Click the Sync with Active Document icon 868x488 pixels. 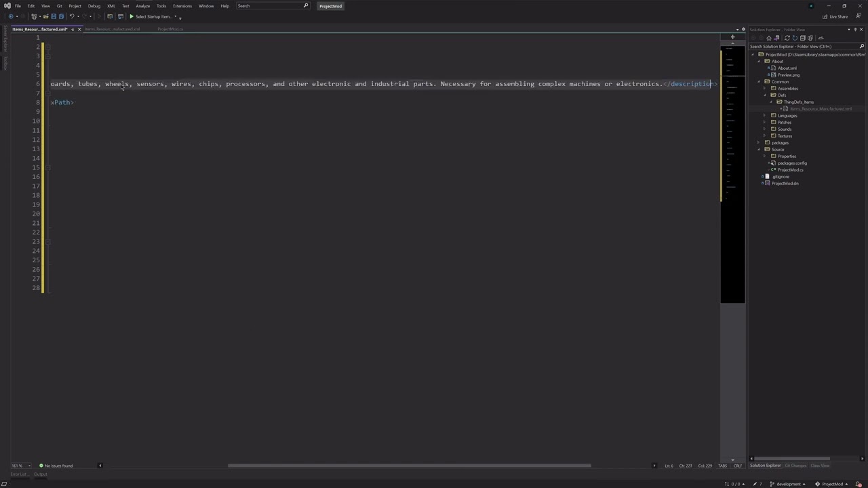(787, 38)
